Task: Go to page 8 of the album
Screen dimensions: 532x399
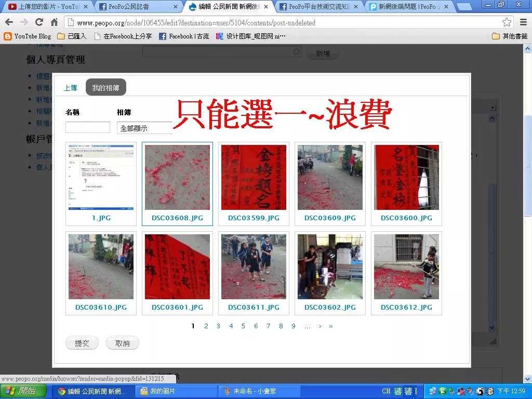Action: (x=281, y=326)
